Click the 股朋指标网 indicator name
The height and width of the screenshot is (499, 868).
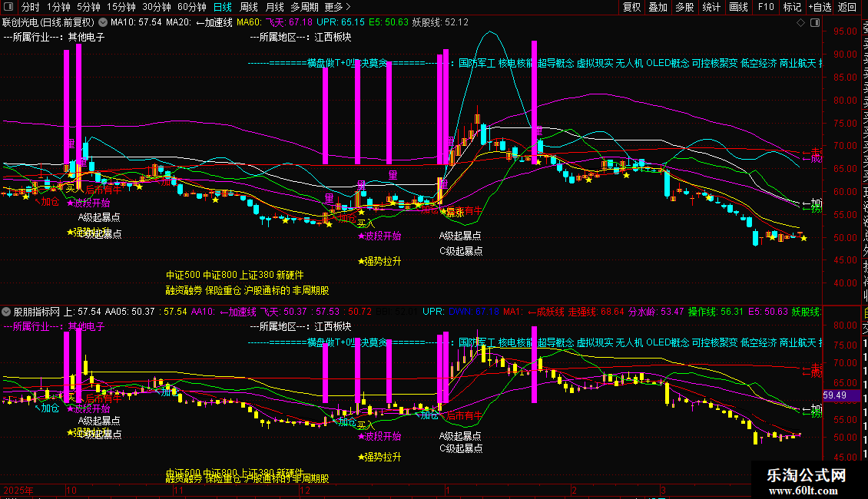tap(37, 312)
